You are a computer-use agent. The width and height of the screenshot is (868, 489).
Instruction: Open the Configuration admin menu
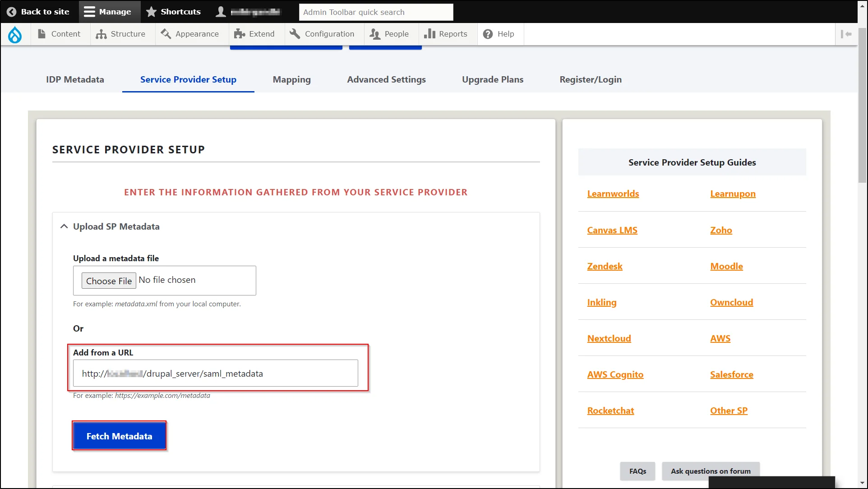323,34
